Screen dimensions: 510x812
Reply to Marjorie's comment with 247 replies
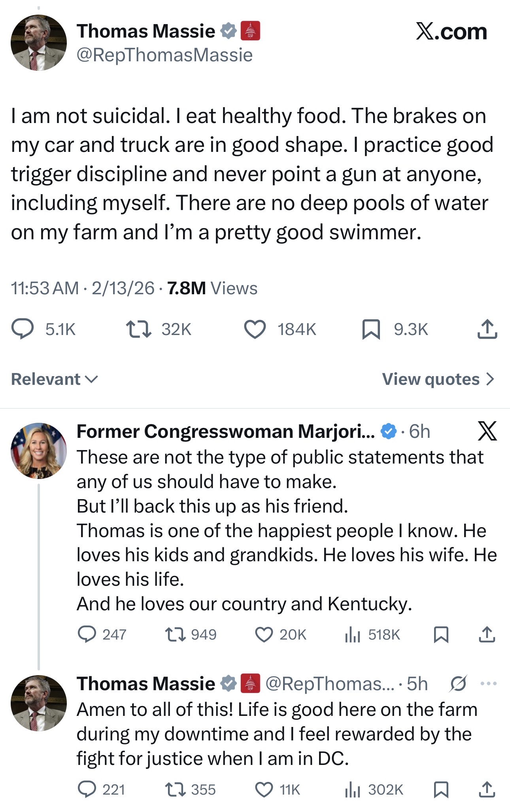click(87, 634)
